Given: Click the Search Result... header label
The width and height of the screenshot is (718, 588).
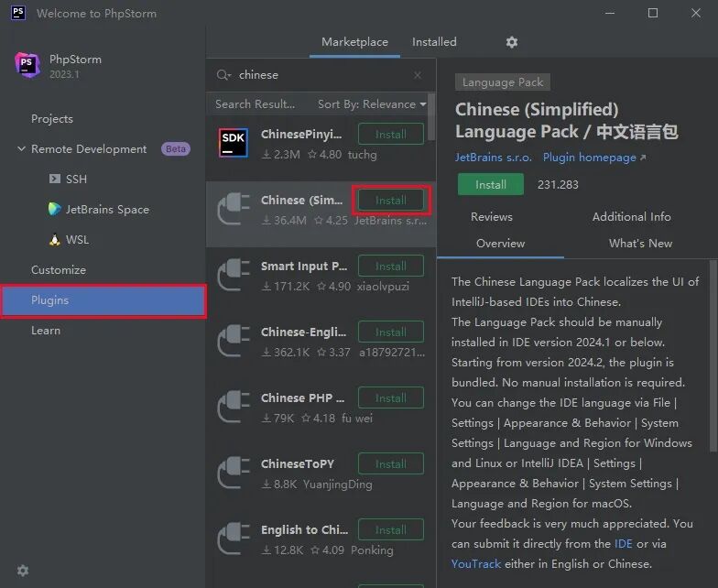Looking at the screenshot, I should coord(255,104).
